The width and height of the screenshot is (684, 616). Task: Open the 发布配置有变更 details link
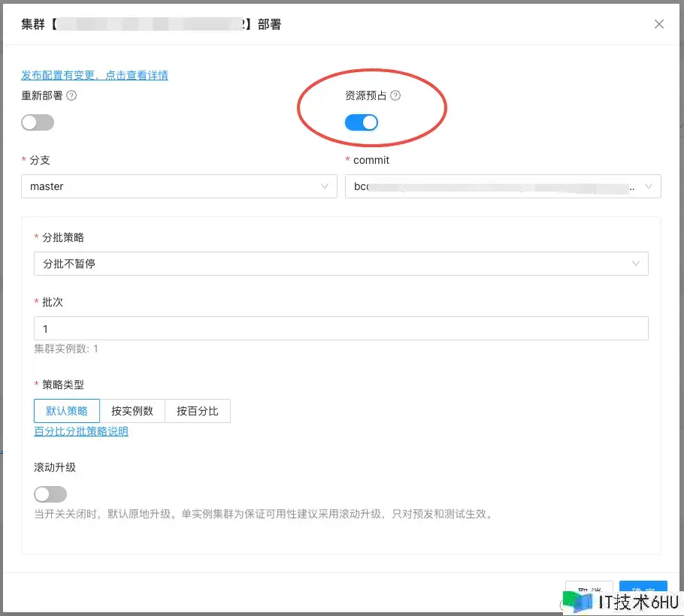coord(95,75)
